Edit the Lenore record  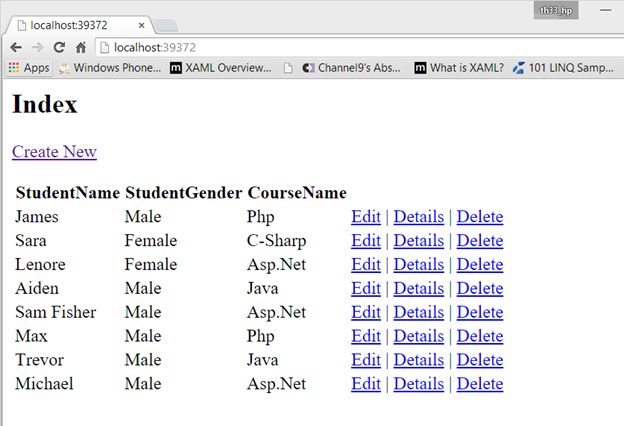(x=366, y=265)
